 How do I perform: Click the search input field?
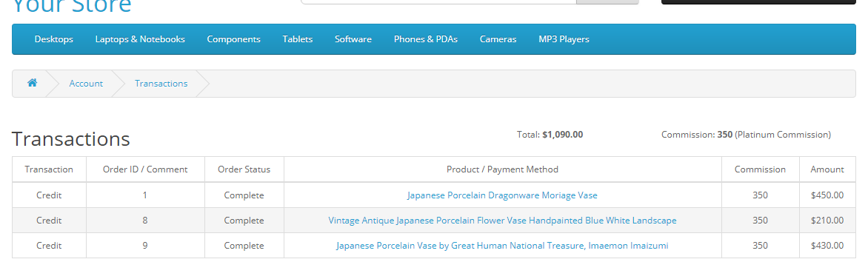click(438, 1)
